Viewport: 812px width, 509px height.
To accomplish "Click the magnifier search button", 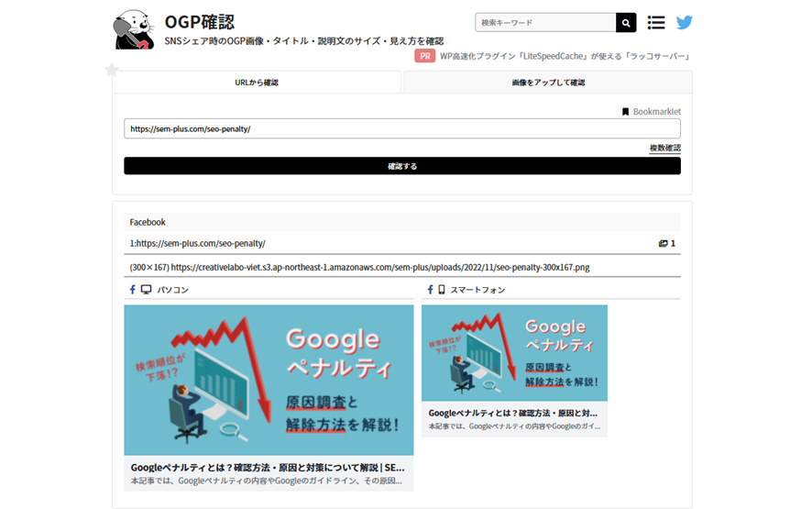I will tap(626, 23).
